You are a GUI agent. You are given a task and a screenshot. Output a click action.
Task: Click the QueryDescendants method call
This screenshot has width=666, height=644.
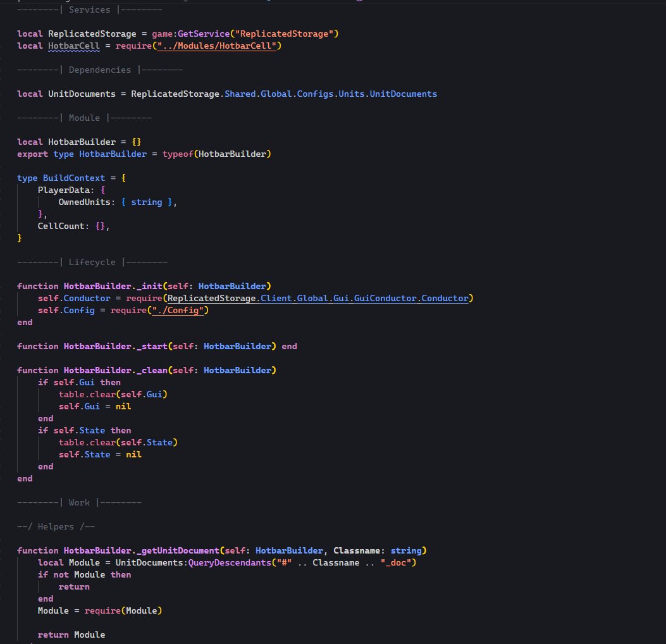click(x=230, y=563)
